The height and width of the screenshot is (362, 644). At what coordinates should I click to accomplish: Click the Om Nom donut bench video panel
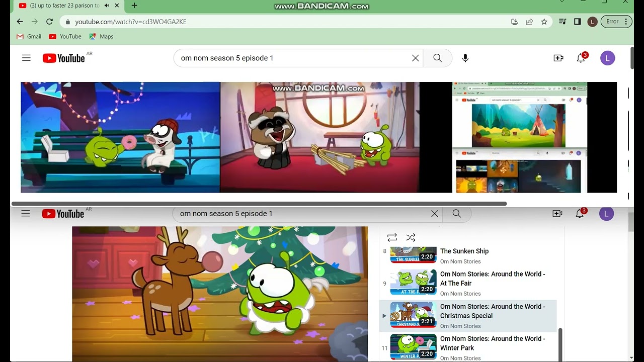(x=120, y=137)
